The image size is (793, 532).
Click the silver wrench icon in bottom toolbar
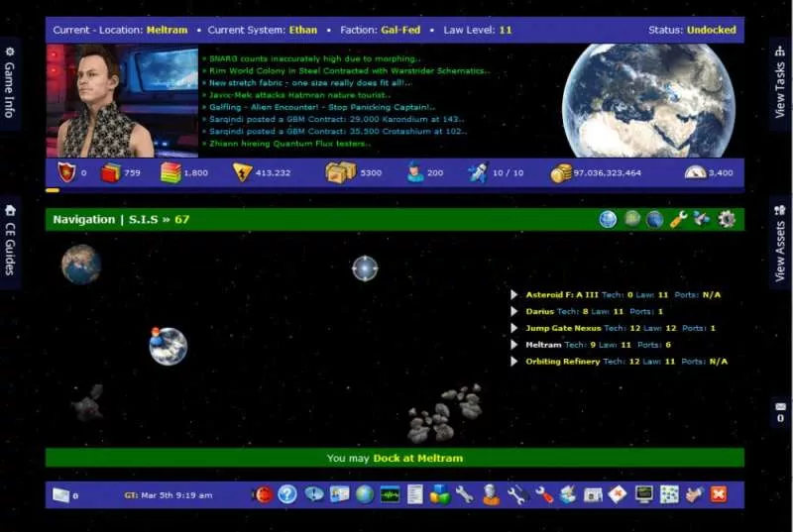coord(464,494)
